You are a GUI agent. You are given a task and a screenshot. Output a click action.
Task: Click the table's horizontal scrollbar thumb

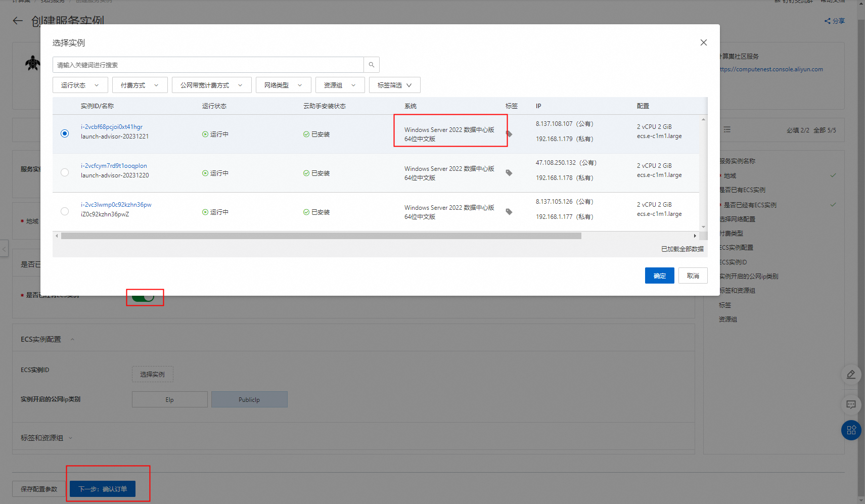click(x=321, y=236)
